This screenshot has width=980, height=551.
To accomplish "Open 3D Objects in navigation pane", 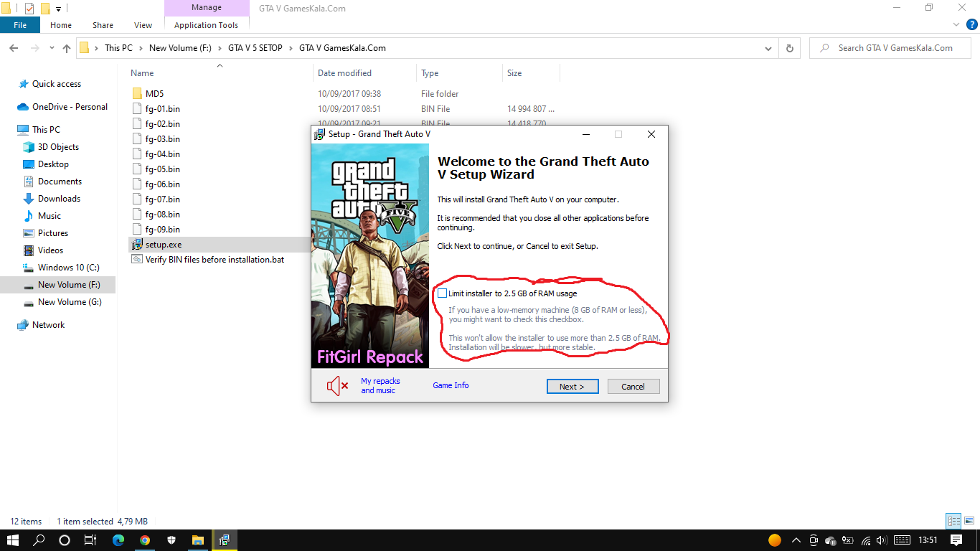I will (x=58, y=147).
